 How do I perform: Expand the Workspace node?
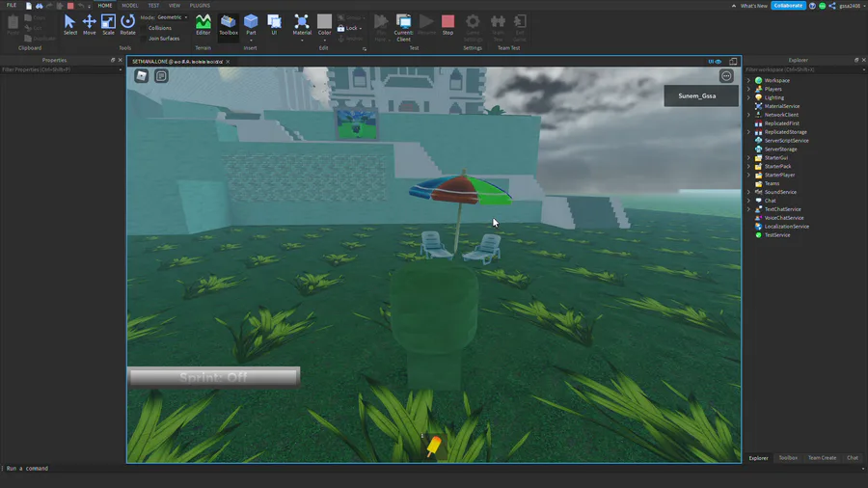pos(749,80)
